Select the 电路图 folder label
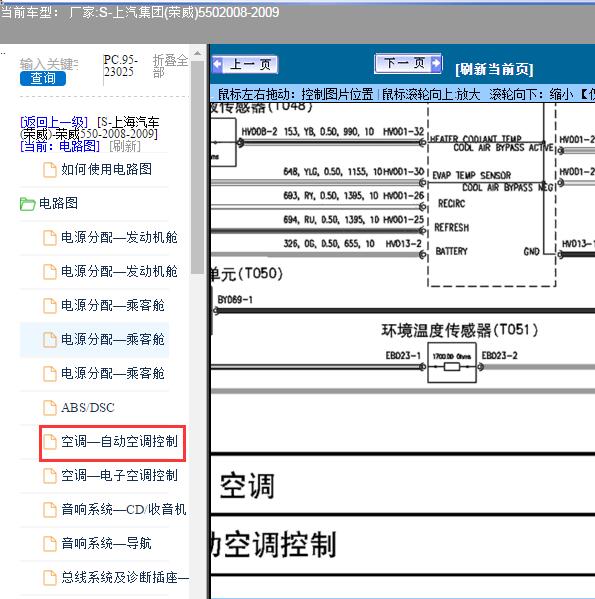 coord(58,203)
